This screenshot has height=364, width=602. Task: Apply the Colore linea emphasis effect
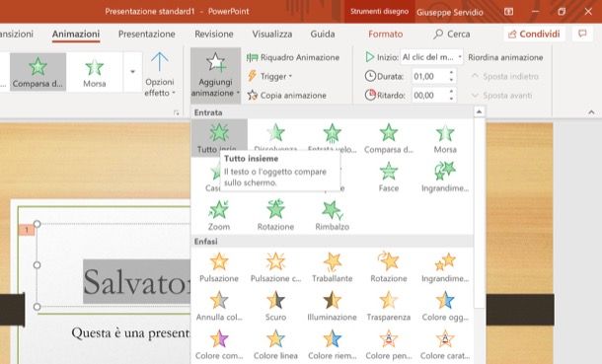point(275,344)
